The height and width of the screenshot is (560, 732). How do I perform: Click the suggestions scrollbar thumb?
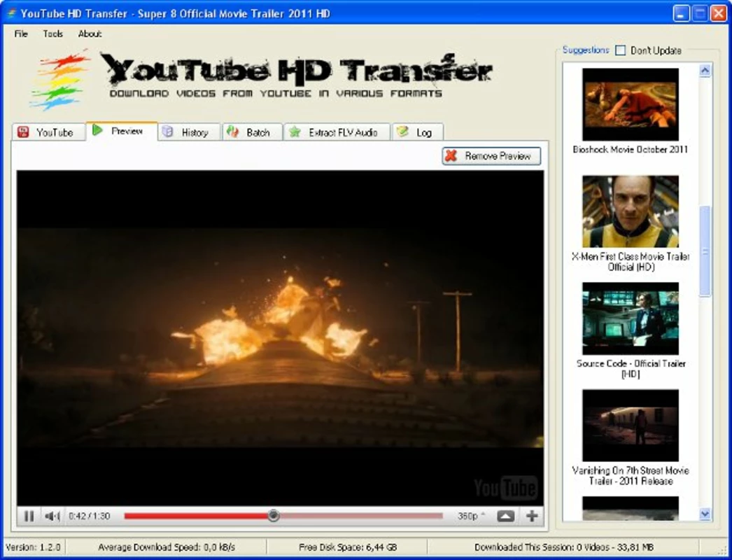tap(705, 251)
